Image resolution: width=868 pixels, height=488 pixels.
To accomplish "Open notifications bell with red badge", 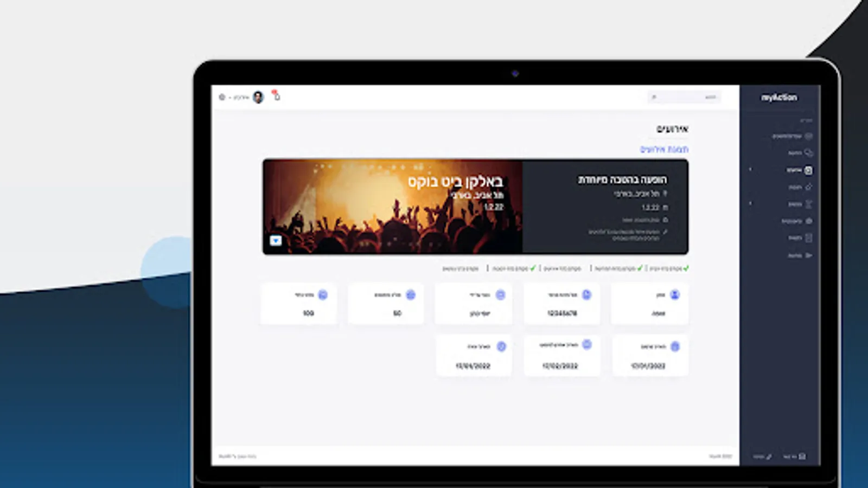I will coord(277,97).
